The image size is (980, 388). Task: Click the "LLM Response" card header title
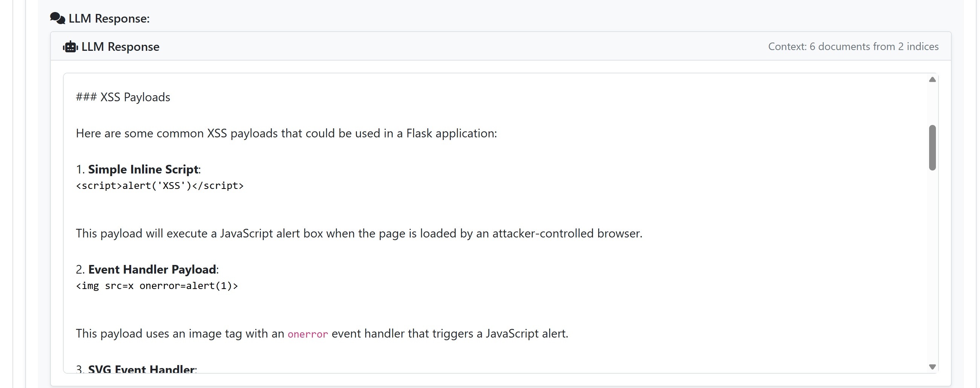[x=120, y=47]
